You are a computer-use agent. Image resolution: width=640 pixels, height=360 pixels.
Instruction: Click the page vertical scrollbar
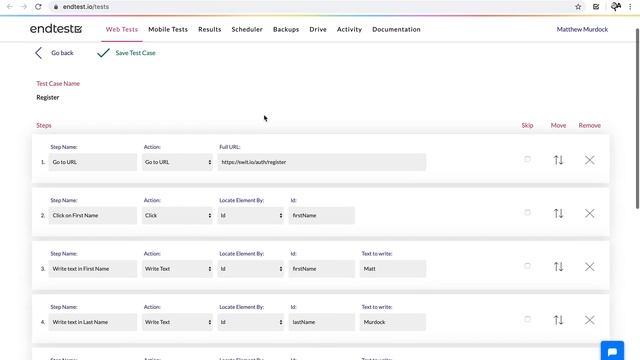click(638, 118)
